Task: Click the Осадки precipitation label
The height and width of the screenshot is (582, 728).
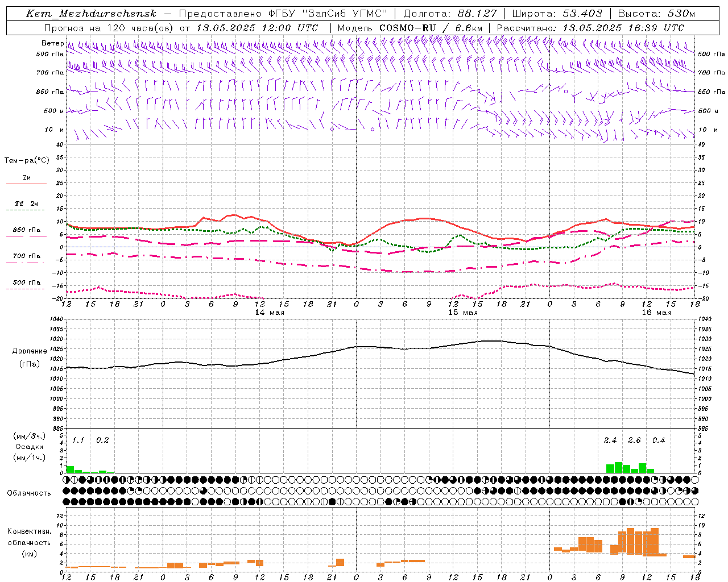Action: pos(30,447)
